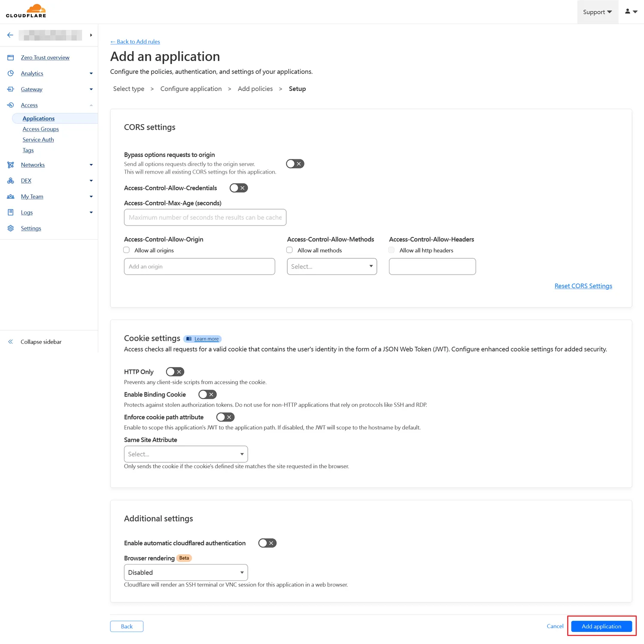644x644 pixels.
Task: Check the Allow all origins checkbox
Action: click(127, 250)
